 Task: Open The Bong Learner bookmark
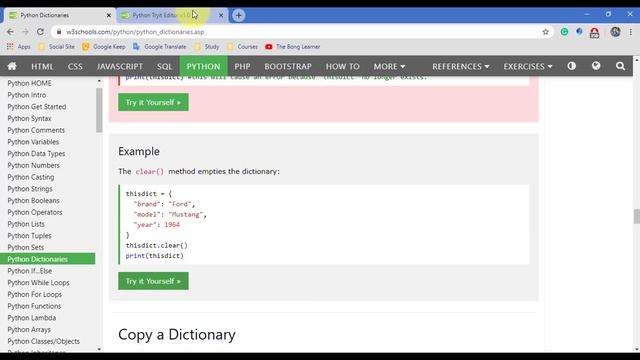tap(292, 47)
